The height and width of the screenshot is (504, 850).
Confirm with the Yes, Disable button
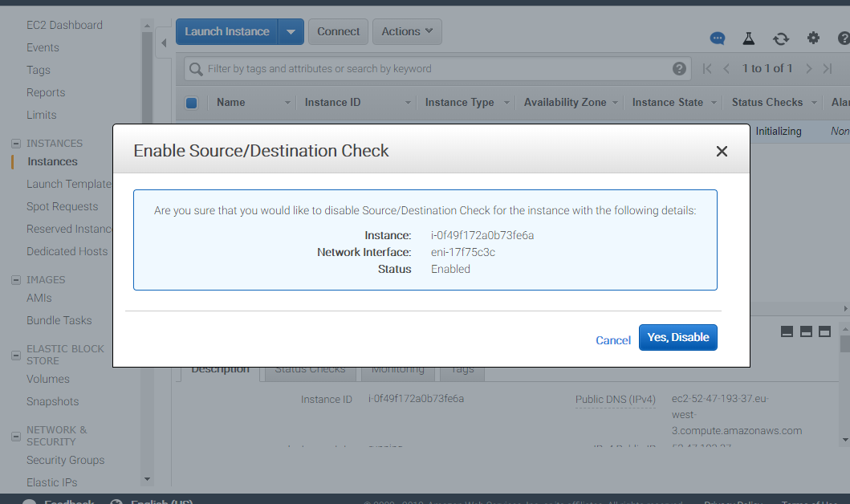tap(677, 337)
